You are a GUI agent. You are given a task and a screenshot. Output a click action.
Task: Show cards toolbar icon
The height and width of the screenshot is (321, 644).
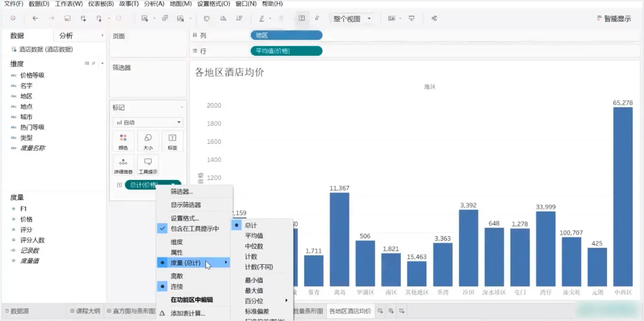click(391, 18)
